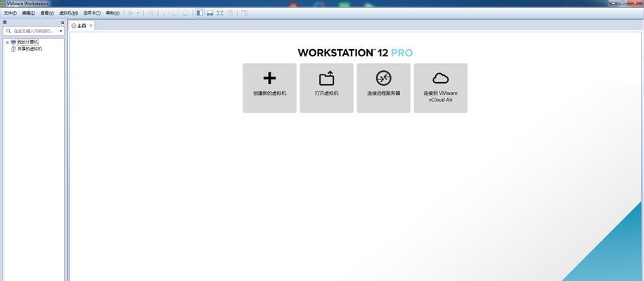Open the library search filter dropdown
644x281 pixels.
point(60,31)
